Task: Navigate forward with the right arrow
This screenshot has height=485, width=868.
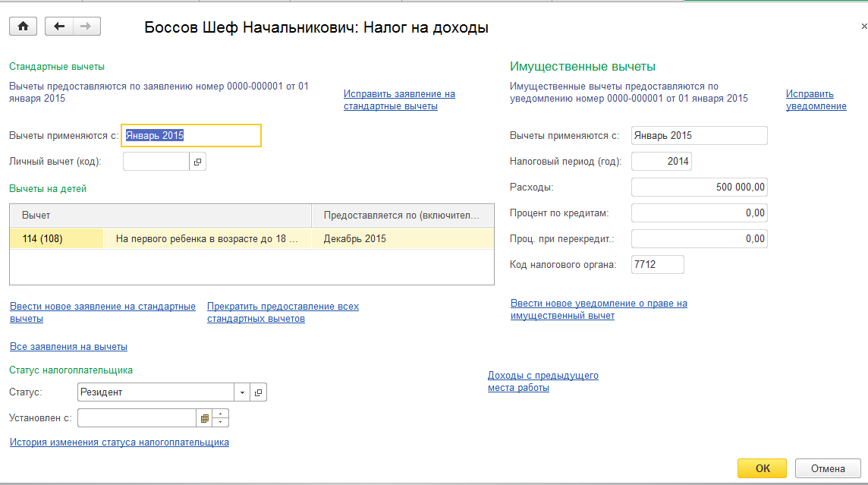Action: point(86,27)
